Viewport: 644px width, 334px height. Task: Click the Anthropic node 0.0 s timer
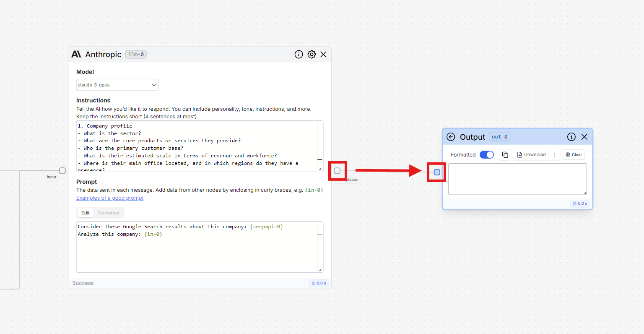tap(319, 283)
